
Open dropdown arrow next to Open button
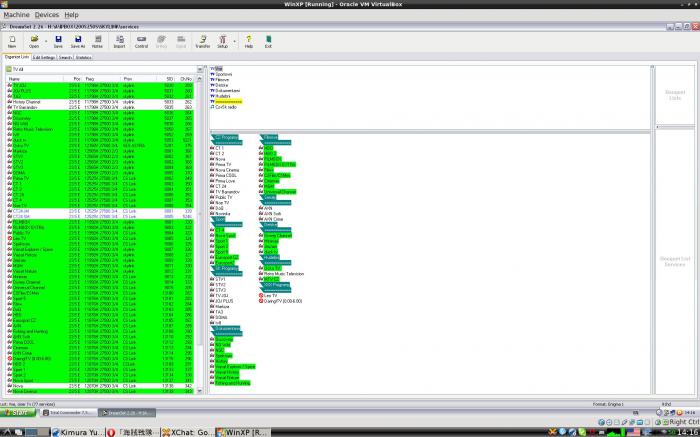tap(46, 41)
